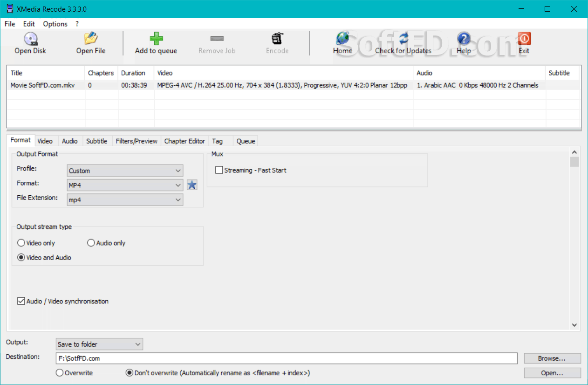Click the Audio column header in file list

479,73
